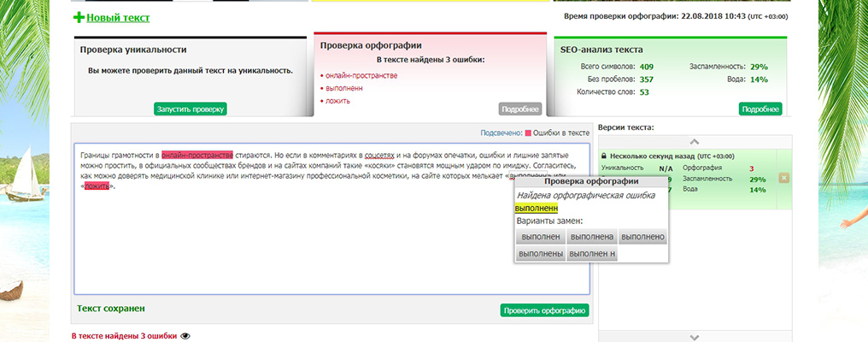Image resolution: width=868 pixels, height=342 pixels.
Task: Click the Всего символов 409 value
Action: (647, 67)
